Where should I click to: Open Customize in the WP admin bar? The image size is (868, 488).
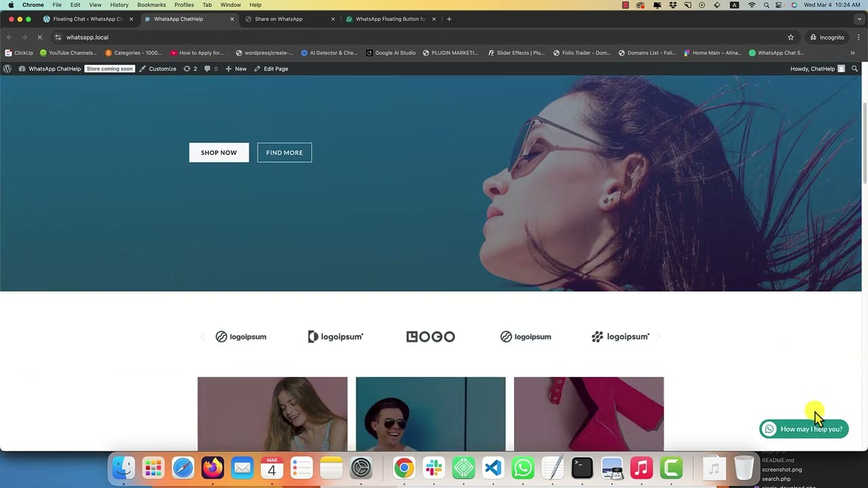pyautogui.click(x=158, y=68)
